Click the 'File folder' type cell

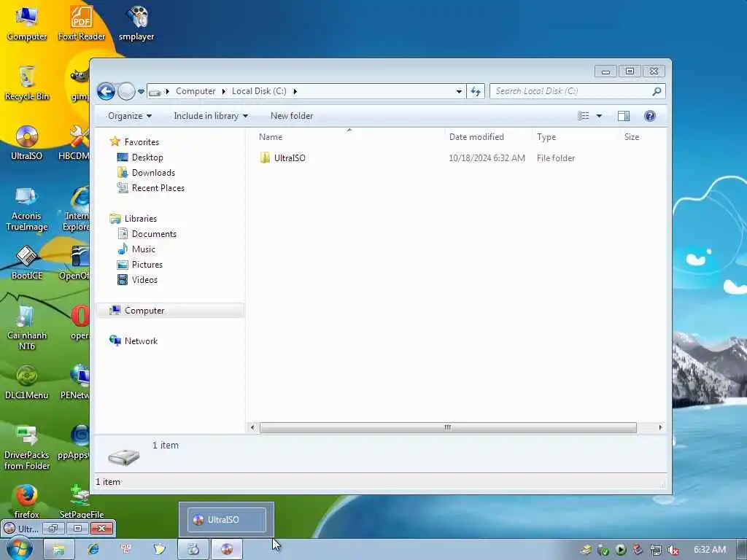pyautogui.click(x=555, y=158)
